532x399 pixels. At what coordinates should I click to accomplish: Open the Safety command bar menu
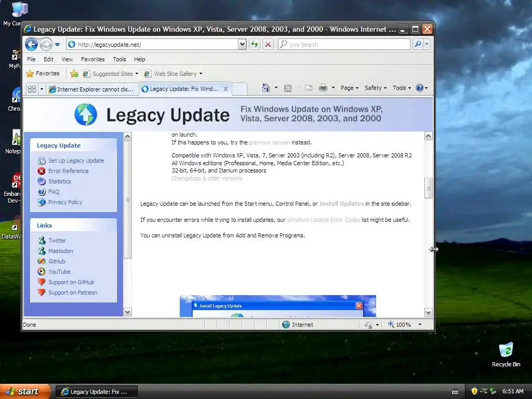(375, 88)
